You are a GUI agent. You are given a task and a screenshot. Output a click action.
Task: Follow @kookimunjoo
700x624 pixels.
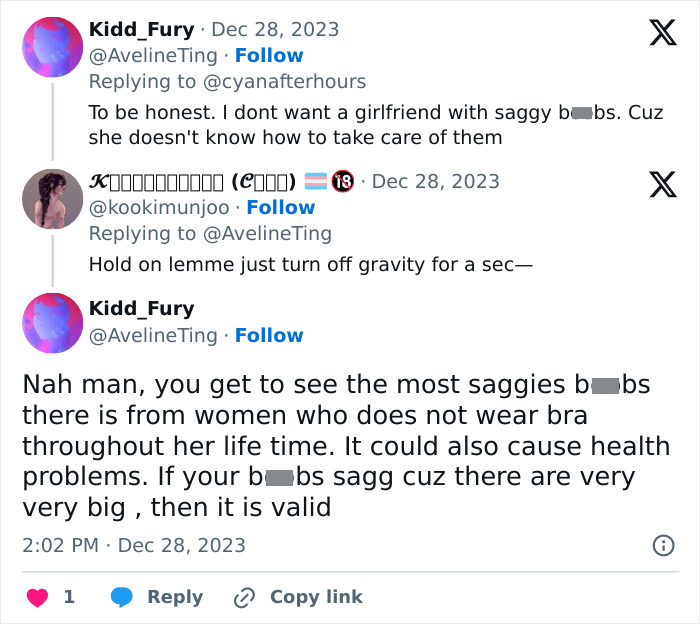(281, 208)
